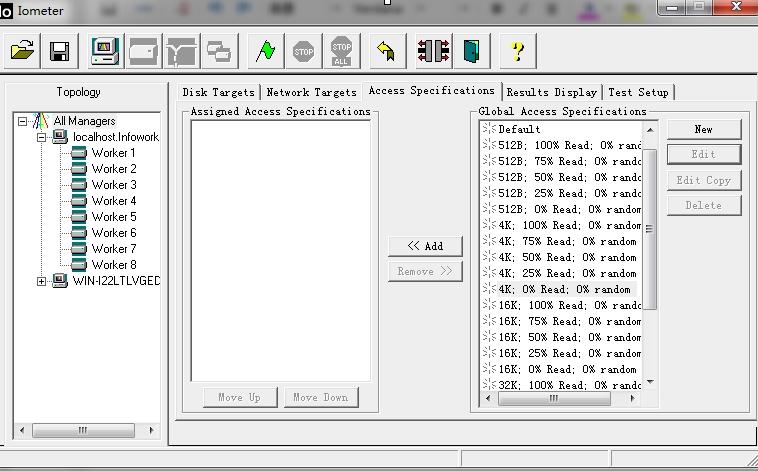Switch to the Disk Targets tab

tap(218, 92)
